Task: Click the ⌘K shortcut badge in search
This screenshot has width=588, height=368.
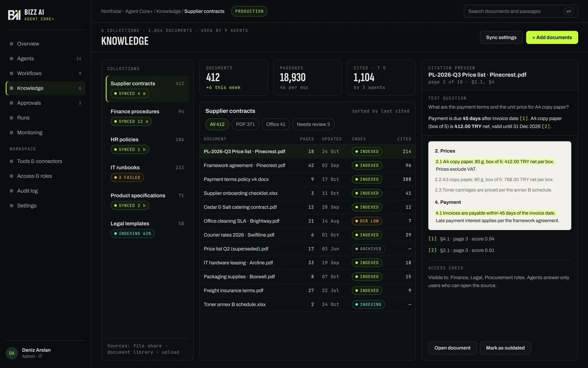Action: click(569, 11)
